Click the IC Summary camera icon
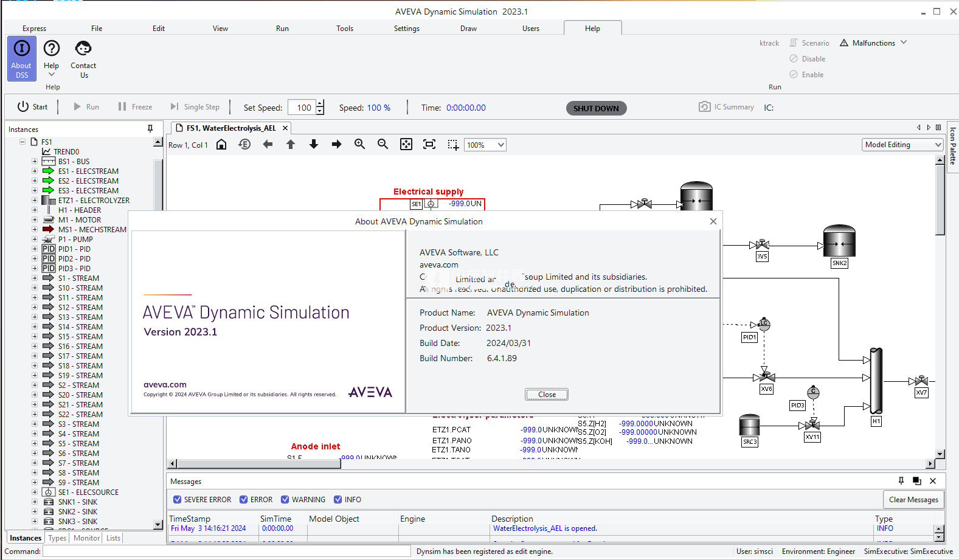959x560 pixels. click(704, 106)
